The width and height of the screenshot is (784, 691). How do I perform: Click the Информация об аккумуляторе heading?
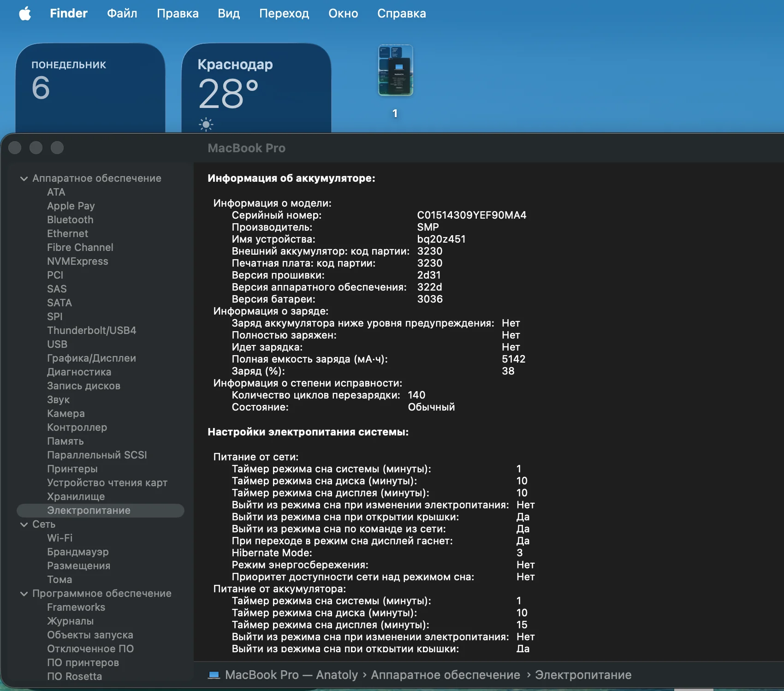tap(291, 179)
